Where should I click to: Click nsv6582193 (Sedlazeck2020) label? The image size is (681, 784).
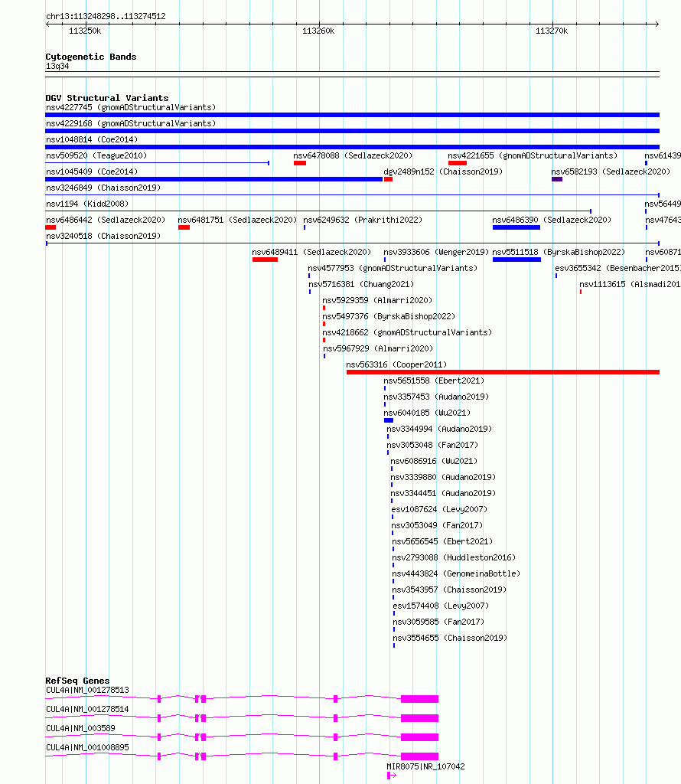pos(611,171)
